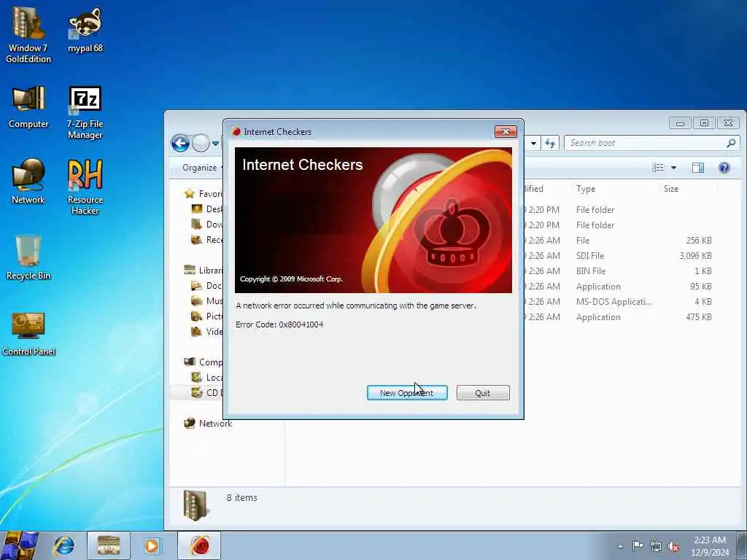747x560 pixels.
Task: Maximize the Explorer window
Action: (704, 123)
